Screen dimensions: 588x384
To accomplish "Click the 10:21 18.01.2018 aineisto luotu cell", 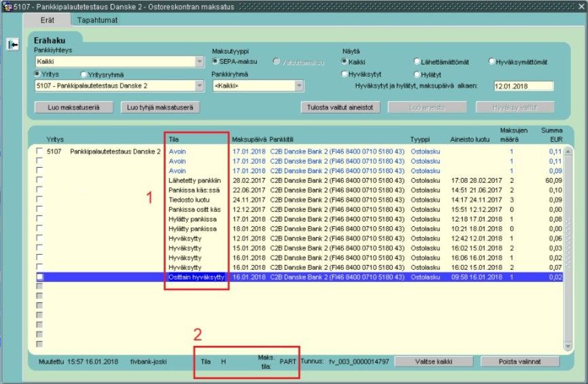I will tap(477, 229).
